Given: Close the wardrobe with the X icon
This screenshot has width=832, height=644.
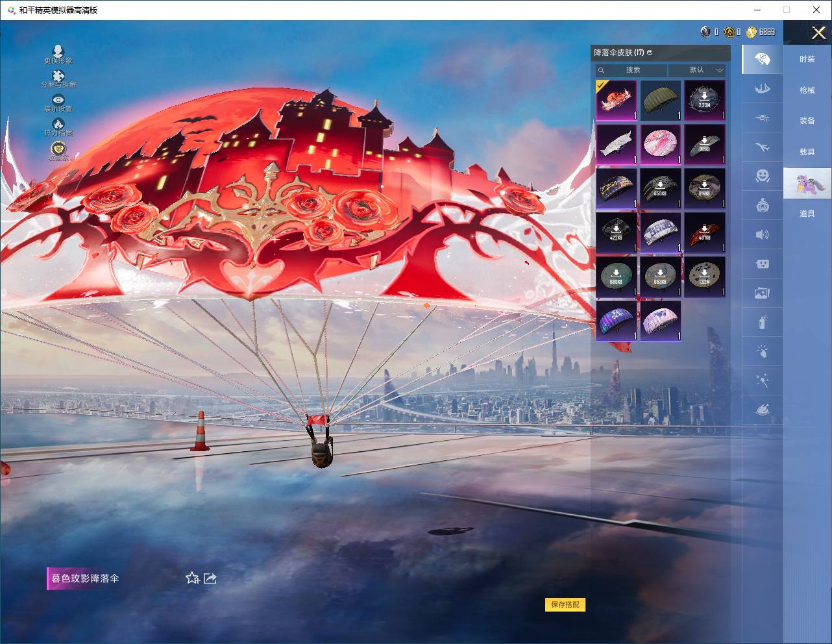Looking at the screenshot, I should point(818,32).
